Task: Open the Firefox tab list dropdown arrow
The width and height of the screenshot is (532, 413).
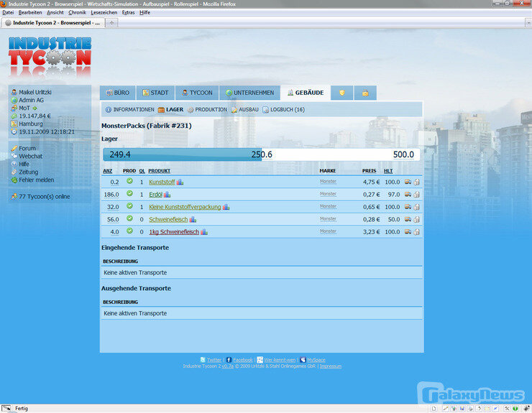Action: (528, 23)
